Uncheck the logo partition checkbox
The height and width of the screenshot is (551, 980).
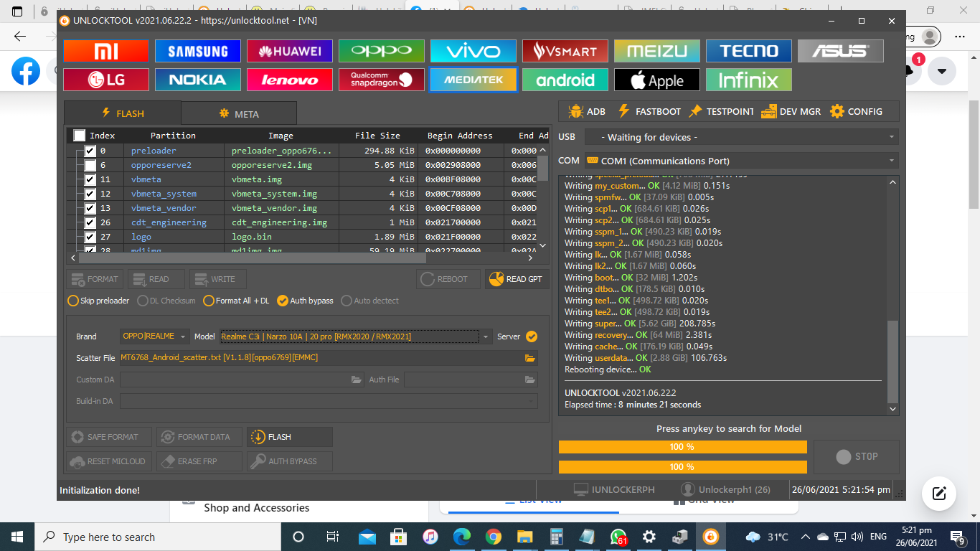click(x=90, y=237)
